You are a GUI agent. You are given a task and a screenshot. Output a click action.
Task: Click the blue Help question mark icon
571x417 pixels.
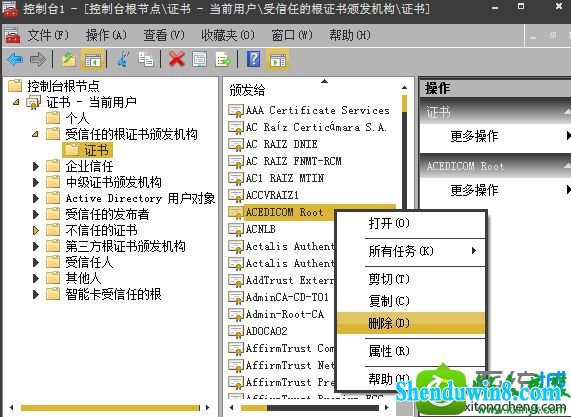[253, 59]
